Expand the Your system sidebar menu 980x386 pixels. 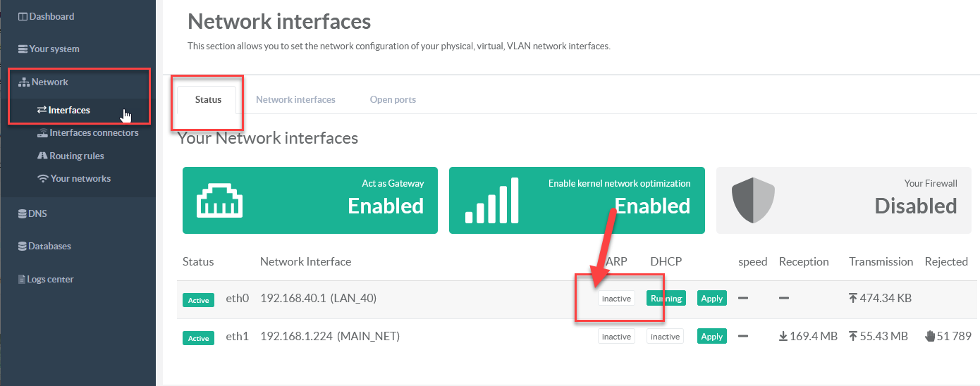point(54,49)
